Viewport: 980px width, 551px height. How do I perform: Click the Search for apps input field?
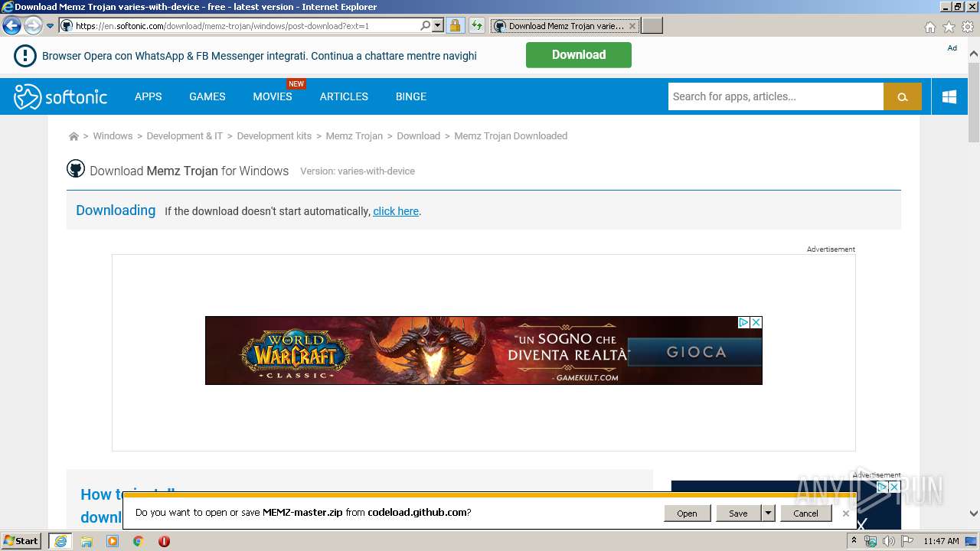(x=776, y=96)
